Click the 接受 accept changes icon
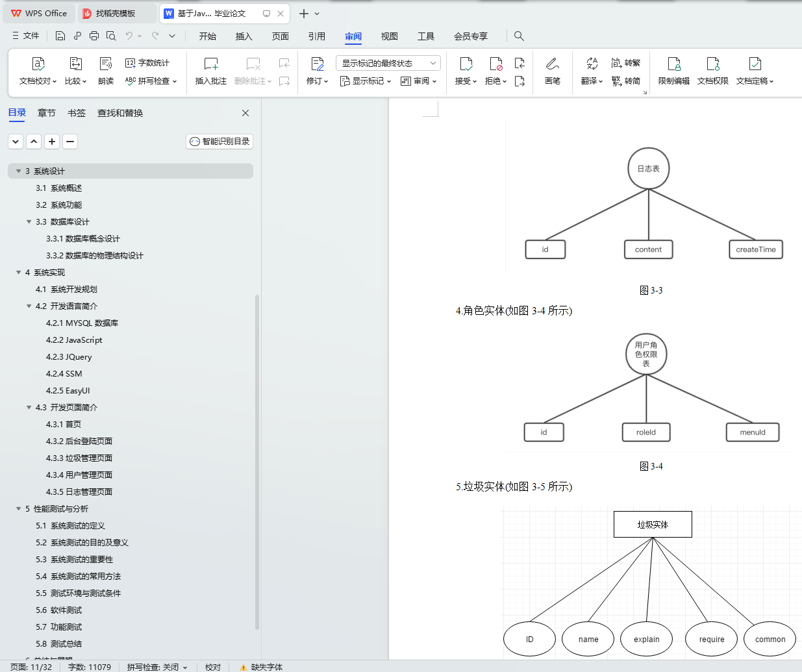This screenshot has height=672, width=802. pos(466,64)
